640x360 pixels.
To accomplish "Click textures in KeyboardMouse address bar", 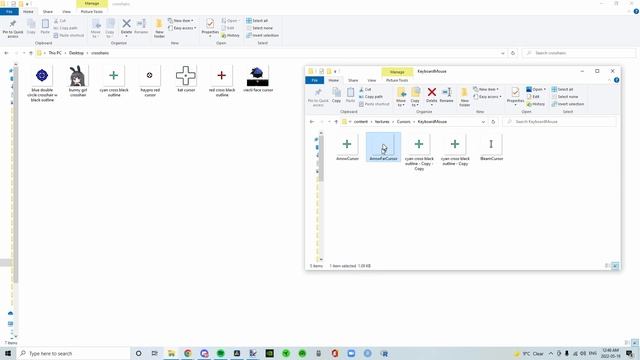I will click(382, 122).
